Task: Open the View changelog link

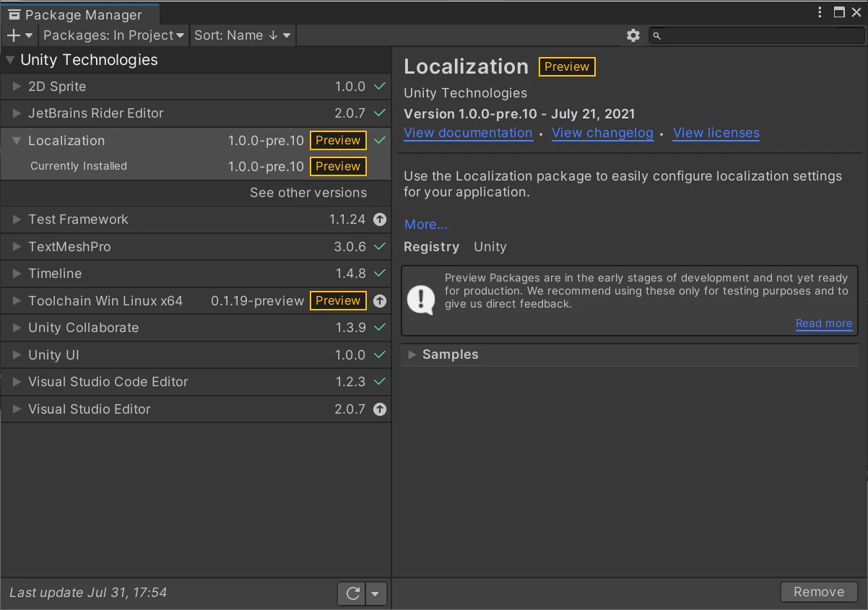Action: [x=602, y=133]
